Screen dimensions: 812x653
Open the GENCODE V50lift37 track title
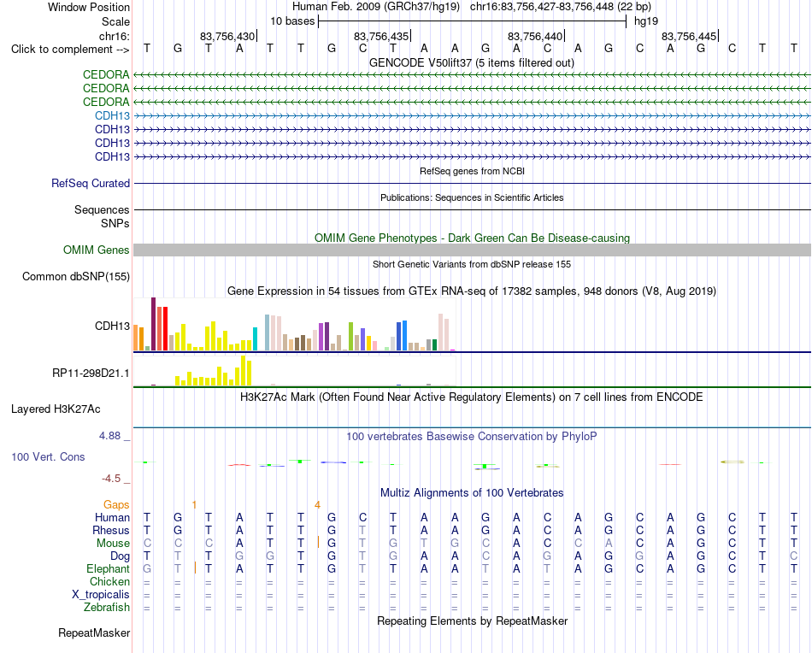click(472, 62)
